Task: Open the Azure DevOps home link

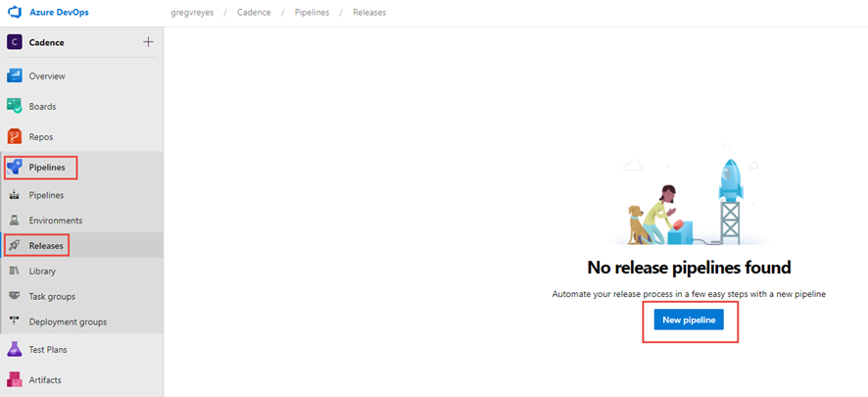Action: [59, 12]
